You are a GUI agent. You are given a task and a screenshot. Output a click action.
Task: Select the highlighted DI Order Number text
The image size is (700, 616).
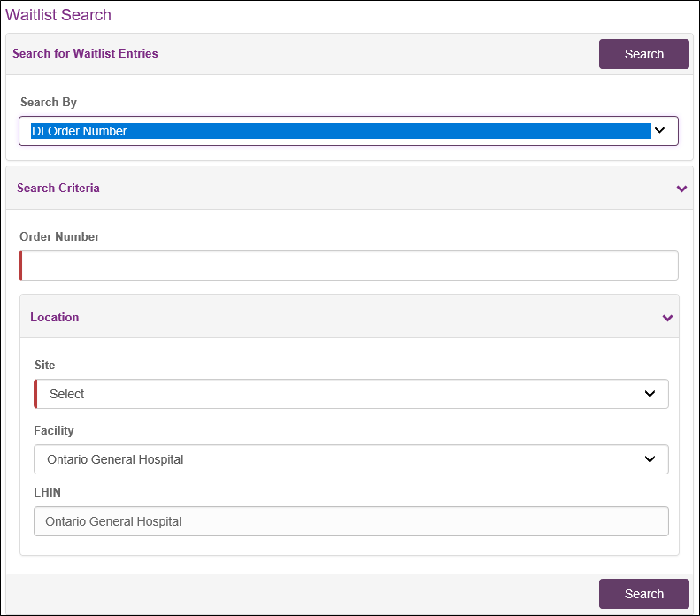point(80,131)
